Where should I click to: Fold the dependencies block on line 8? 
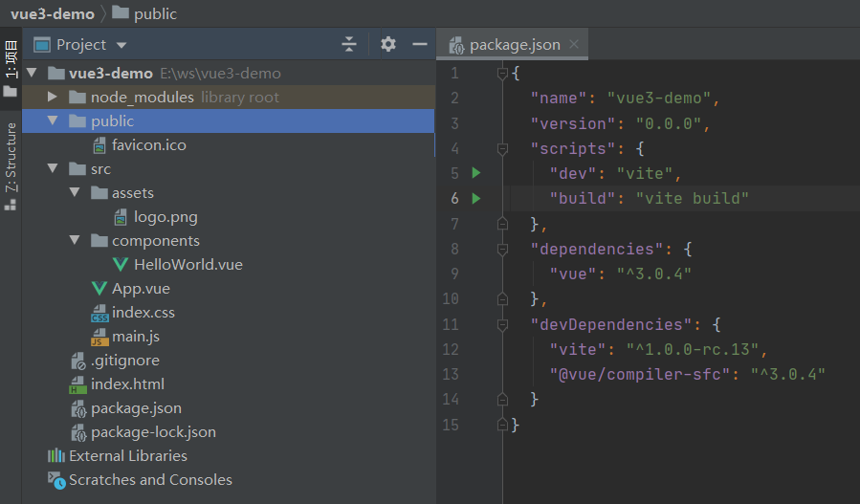502,249
